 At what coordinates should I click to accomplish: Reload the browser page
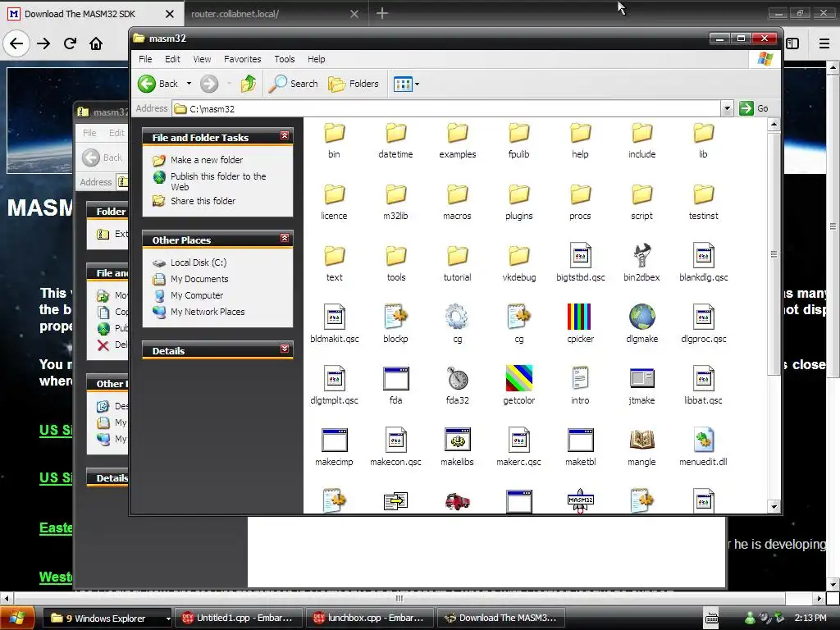tap(70, 43)
